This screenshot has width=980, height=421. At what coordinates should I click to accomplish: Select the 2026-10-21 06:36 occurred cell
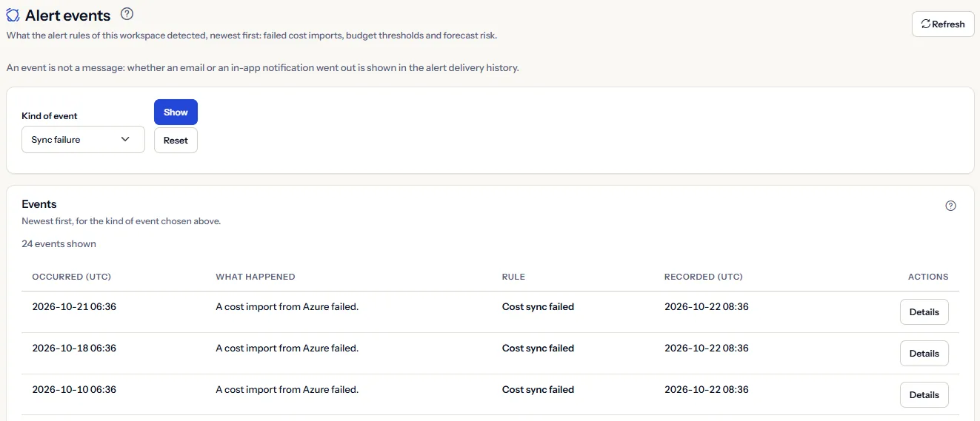(x=74, y=307)
